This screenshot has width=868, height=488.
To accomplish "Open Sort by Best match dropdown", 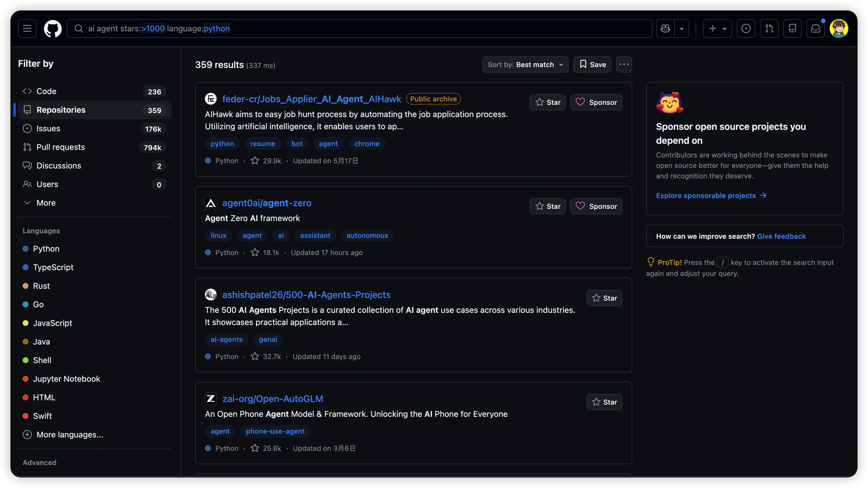I will pyautogui.click(x=525, y=64).
